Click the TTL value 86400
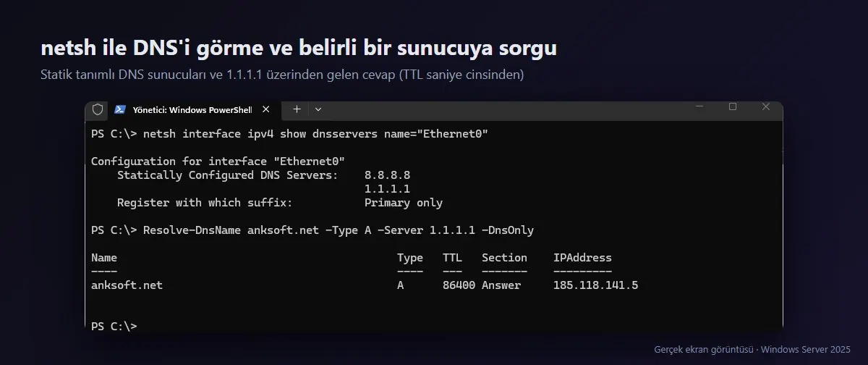 [459, 285]
